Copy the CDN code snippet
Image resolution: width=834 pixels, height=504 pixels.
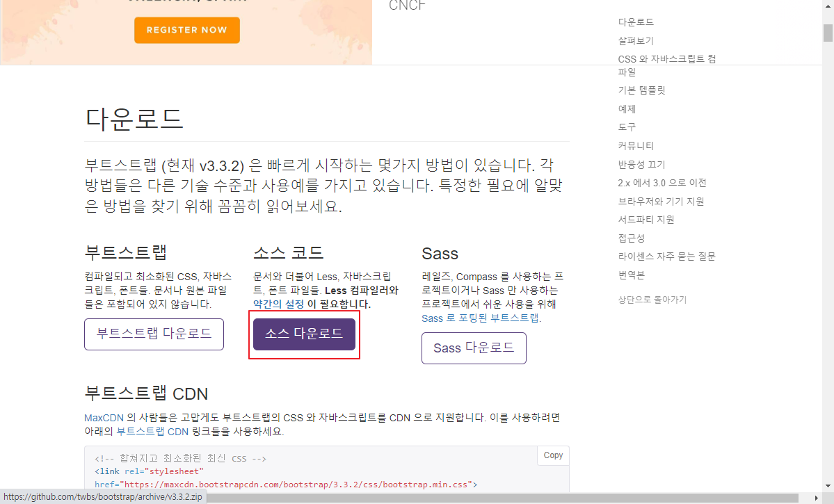(553, 455)
